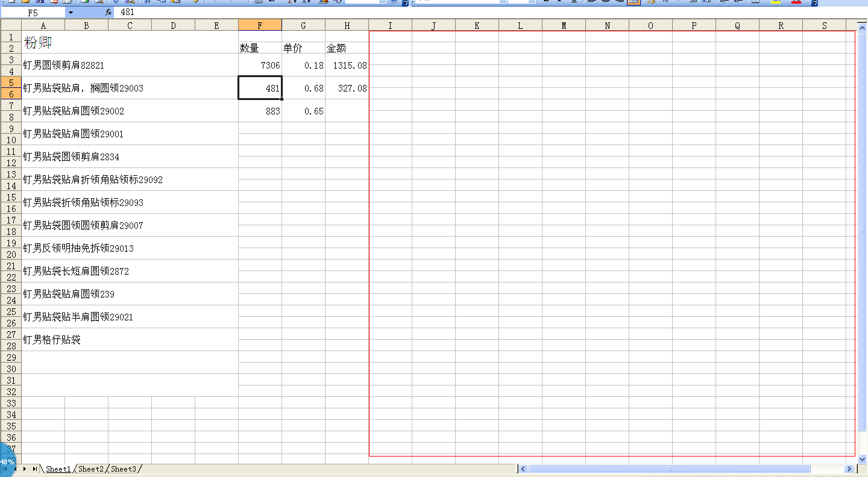Select cell with quantity 7306
This screenshot has height=477, width=868.
[260, 65]
